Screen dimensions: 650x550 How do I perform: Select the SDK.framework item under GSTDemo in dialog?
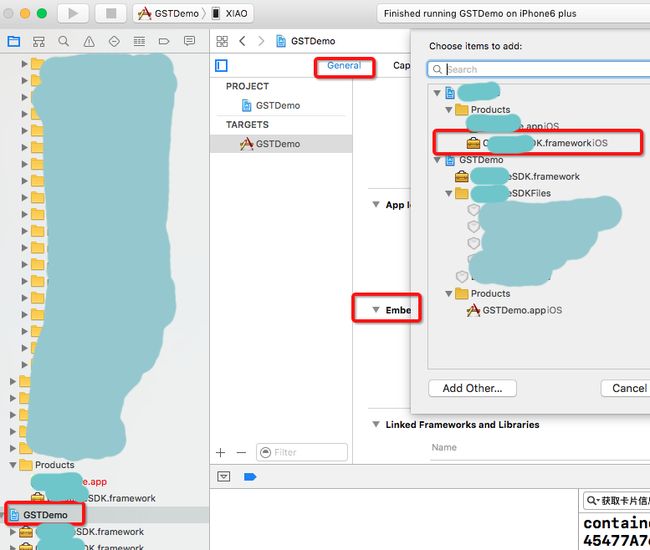click(517, 177)
